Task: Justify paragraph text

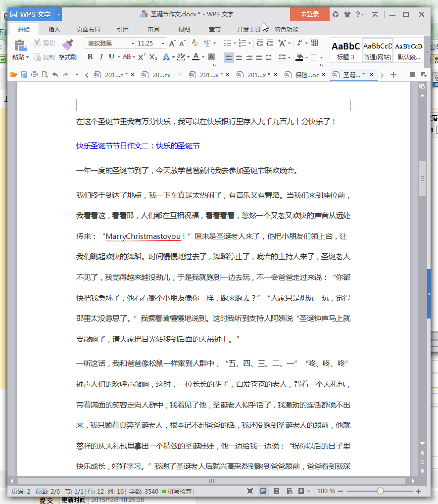Action: (259, 57)
